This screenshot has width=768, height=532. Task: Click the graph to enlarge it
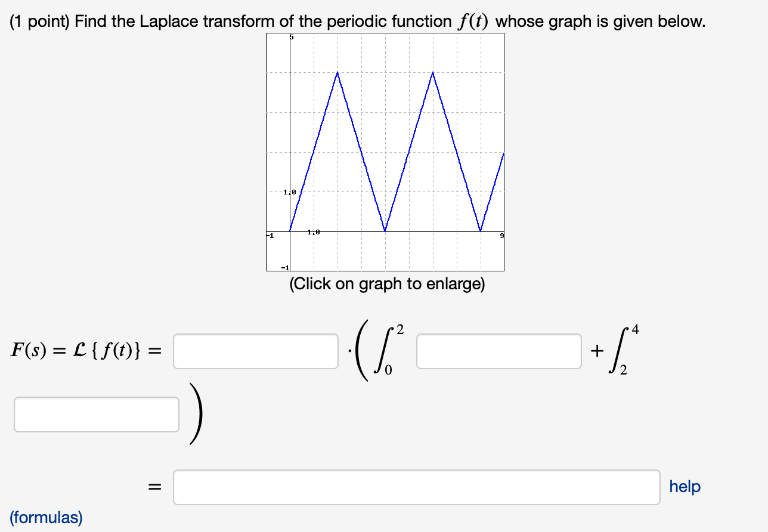pyautogui.click(x=385, y=152)
